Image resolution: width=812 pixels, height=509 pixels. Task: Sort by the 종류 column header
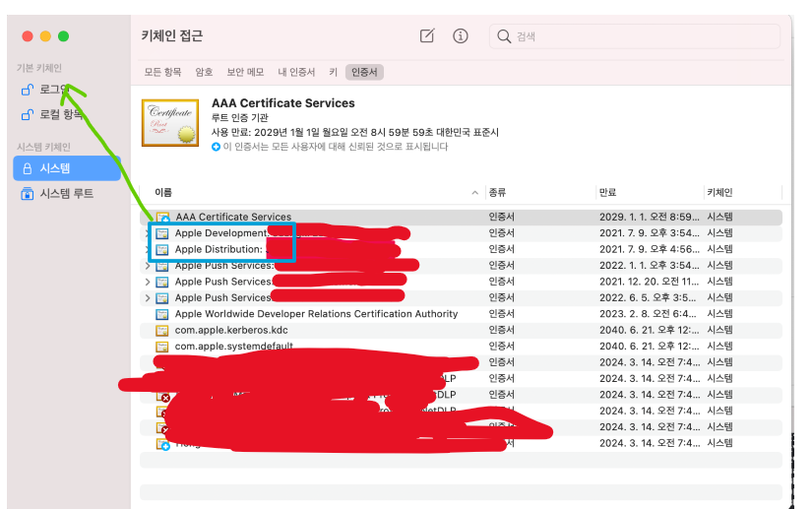497,193
